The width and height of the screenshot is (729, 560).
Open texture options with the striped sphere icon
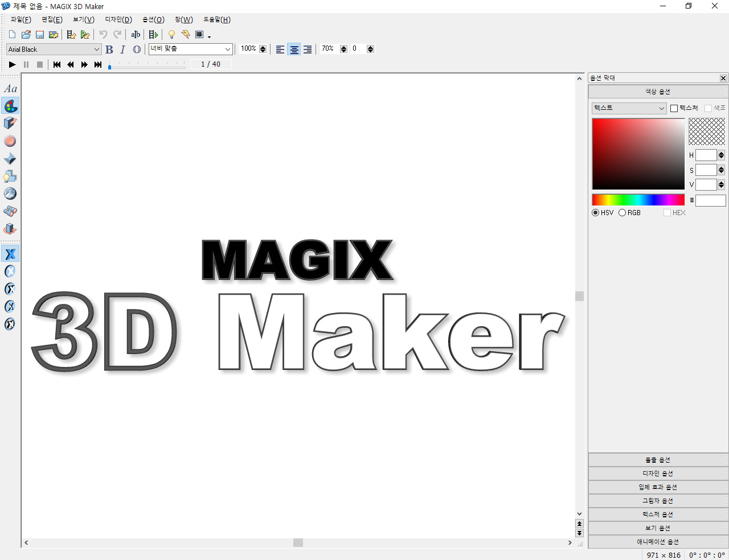pos(10,194)
